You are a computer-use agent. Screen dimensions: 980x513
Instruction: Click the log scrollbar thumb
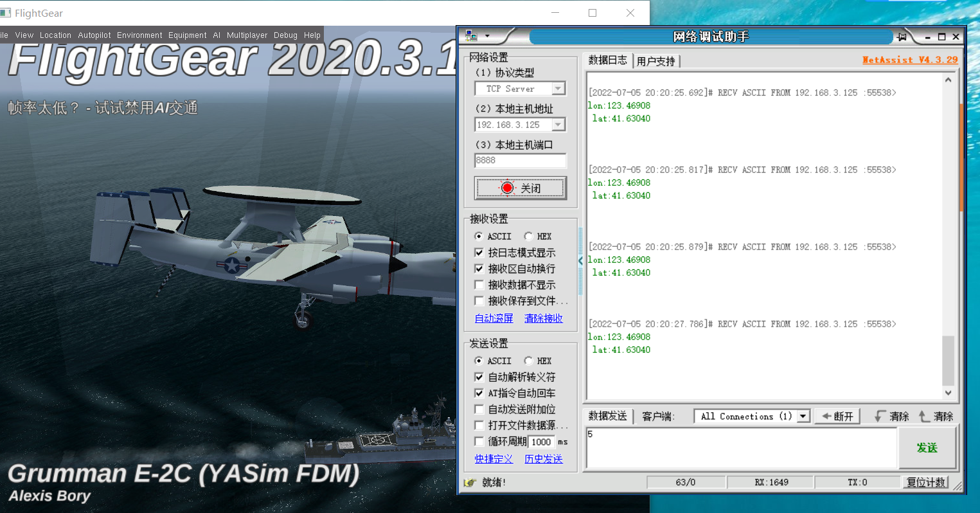(x=948, y=360)
